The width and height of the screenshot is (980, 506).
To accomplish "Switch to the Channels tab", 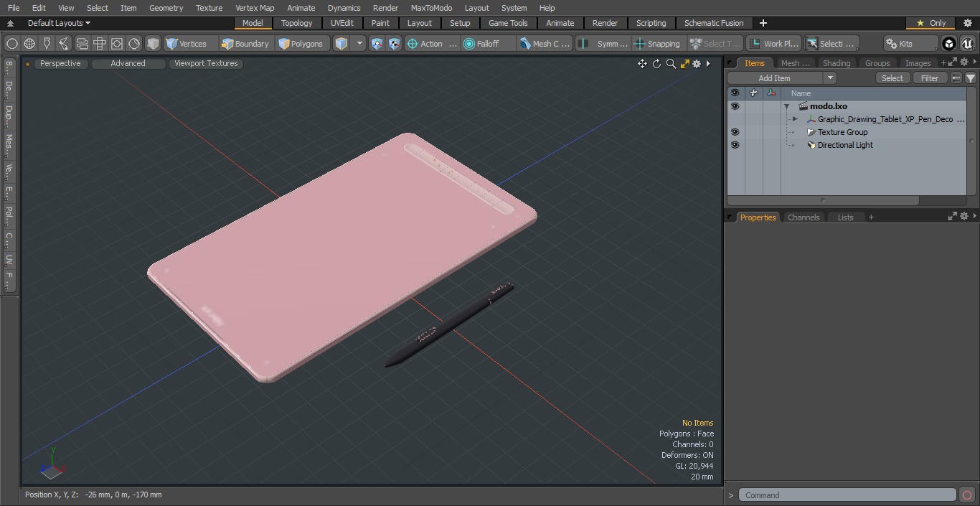I will point(804,217).
